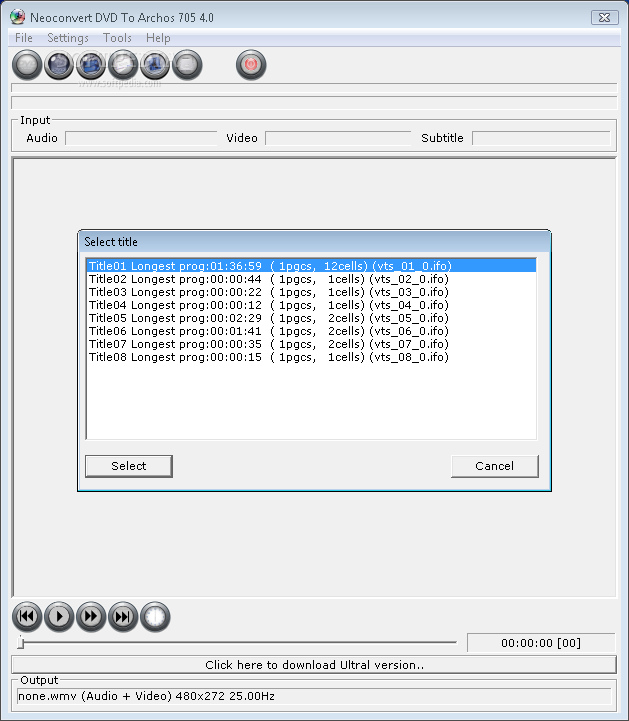Open the File menu

tap(23, 38)
